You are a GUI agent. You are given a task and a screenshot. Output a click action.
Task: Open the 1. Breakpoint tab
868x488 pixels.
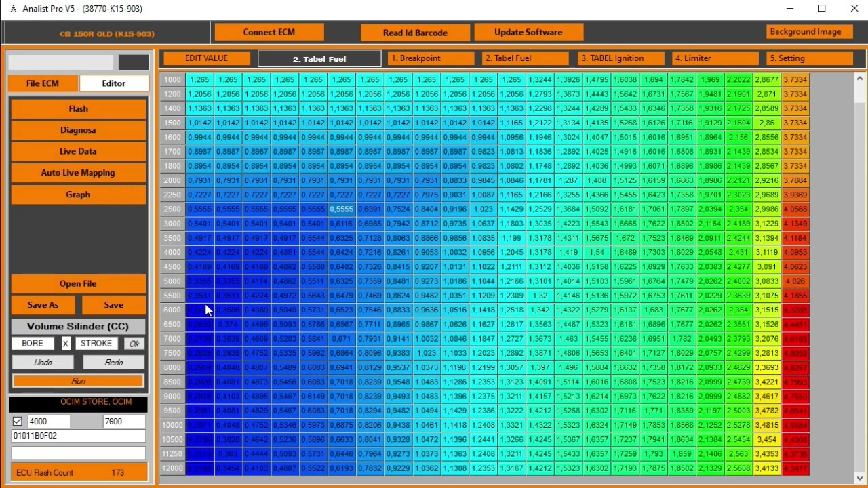click(431, 58)
